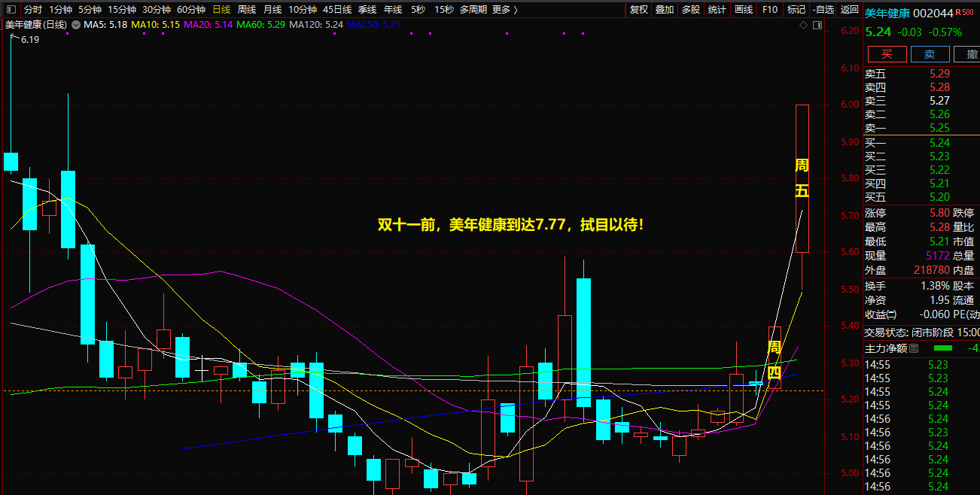This screenshot has width=980, height=495.
Task: Click the diamond marker icon above chart
Action: pyautogui.click(x=804, y=25)
